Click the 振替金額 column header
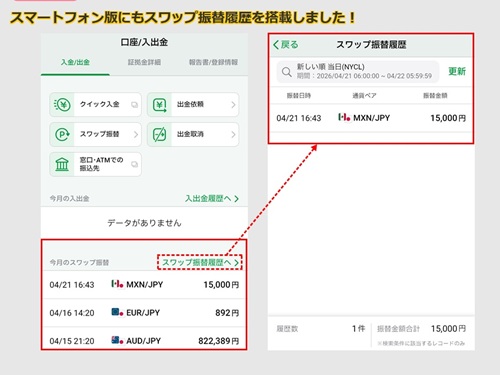Image resolution: width=500 pixels, height=375 pixels. (x=435, y=96)
